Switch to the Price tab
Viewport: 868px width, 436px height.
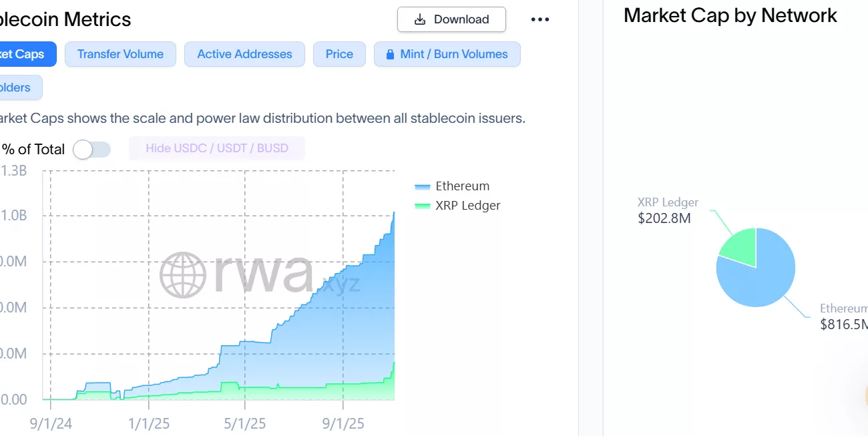point(339,54)
